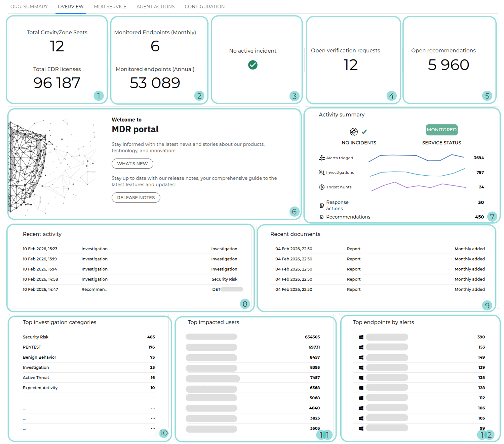The height and width of the screenshot is (444, 504).
Task: Switch to the AGENT ACTIONS tab
Action: [x=155, y=6]
